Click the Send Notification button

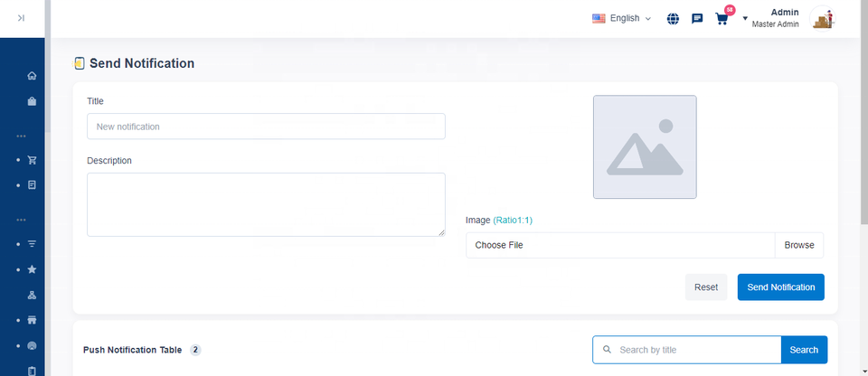click(780, 287)
